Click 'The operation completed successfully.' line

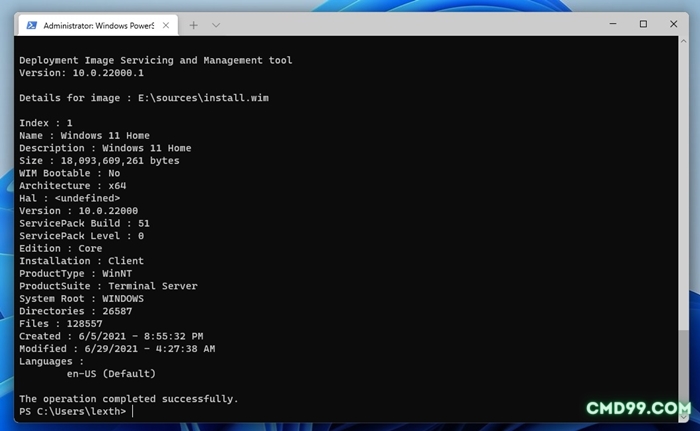click(x=129, y=398)
